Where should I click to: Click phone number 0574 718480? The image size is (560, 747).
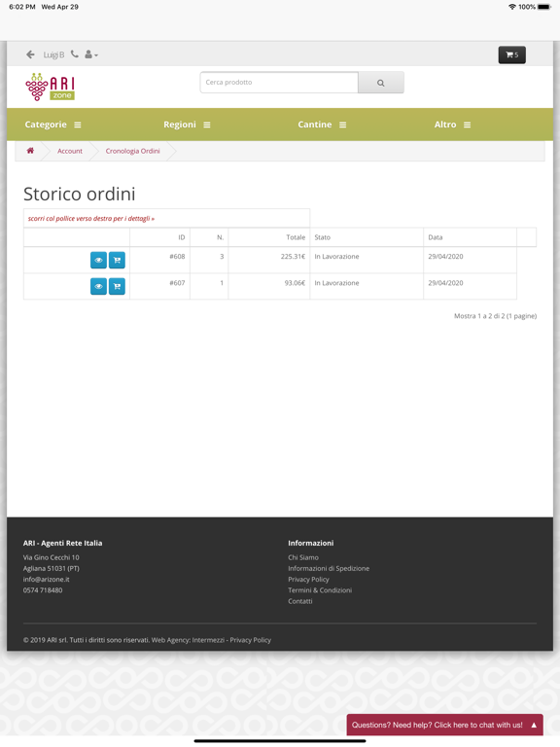43,590
